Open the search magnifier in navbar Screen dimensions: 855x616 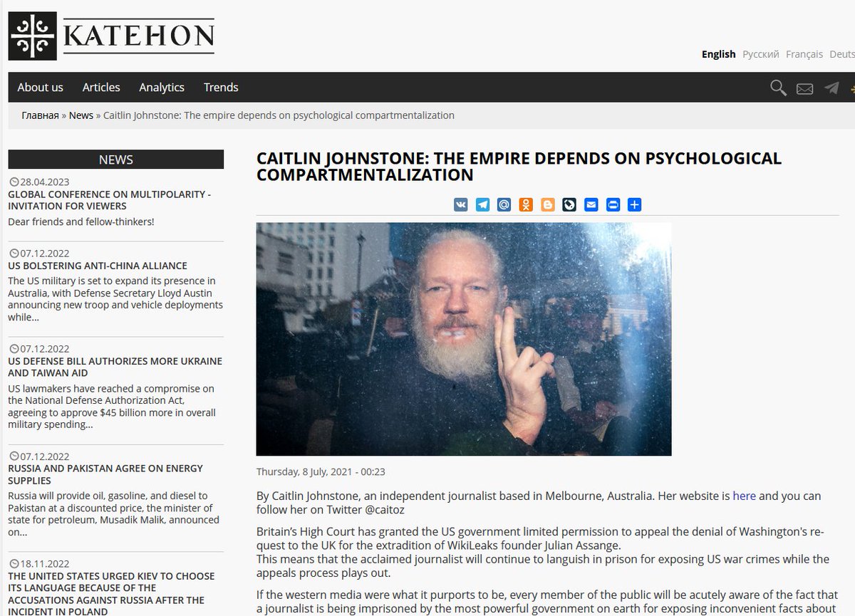tap(778, 88)
